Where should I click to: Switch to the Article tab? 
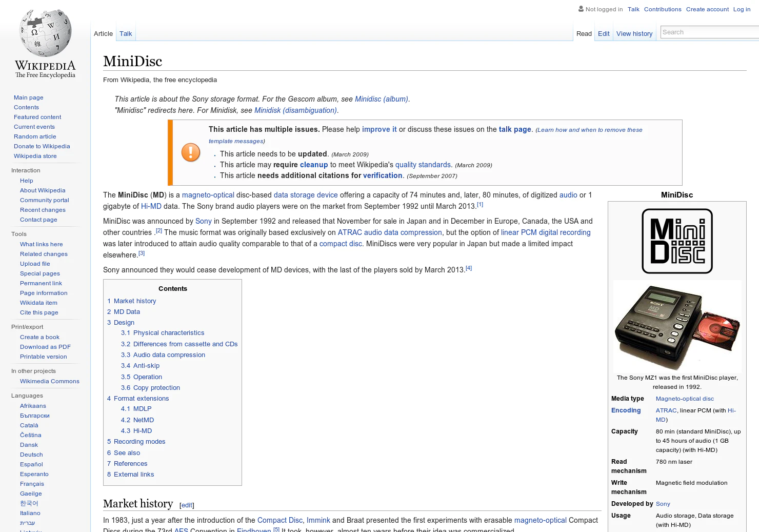[x=103, y=34]
